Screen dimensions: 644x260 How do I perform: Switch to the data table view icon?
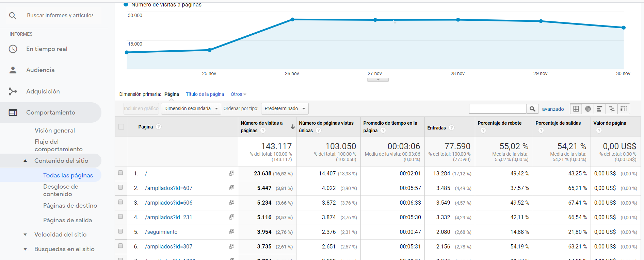pyautogui.click(x=576, y=109)
